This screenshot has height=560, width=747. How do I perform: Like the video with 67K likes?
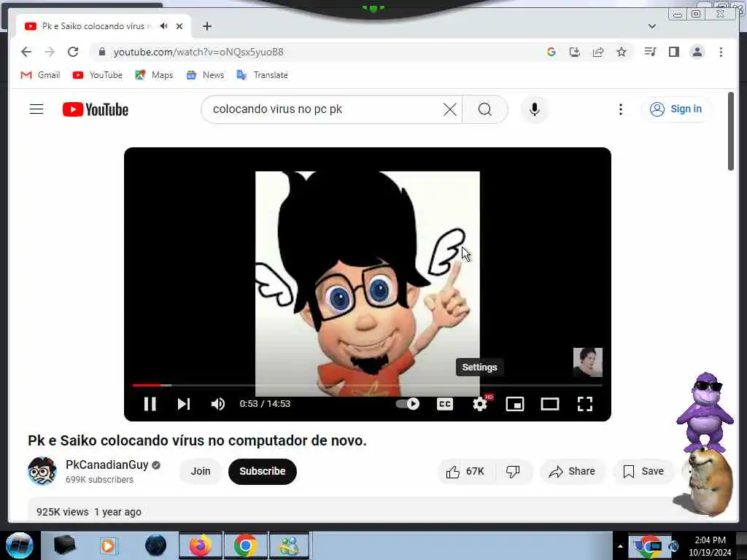(465, 471)
